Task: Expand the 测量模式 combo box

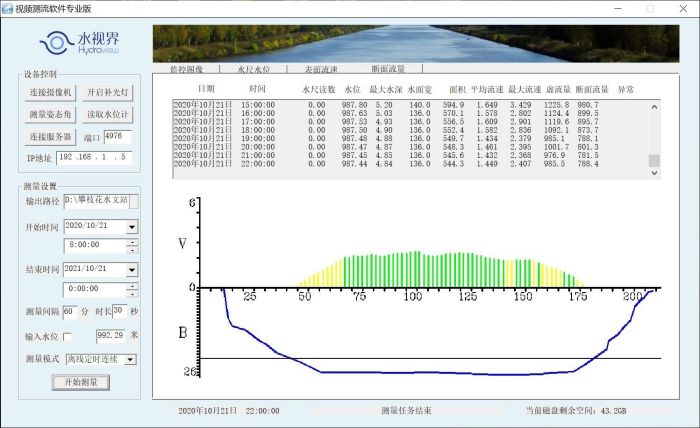Action: (x=130, y=359)
